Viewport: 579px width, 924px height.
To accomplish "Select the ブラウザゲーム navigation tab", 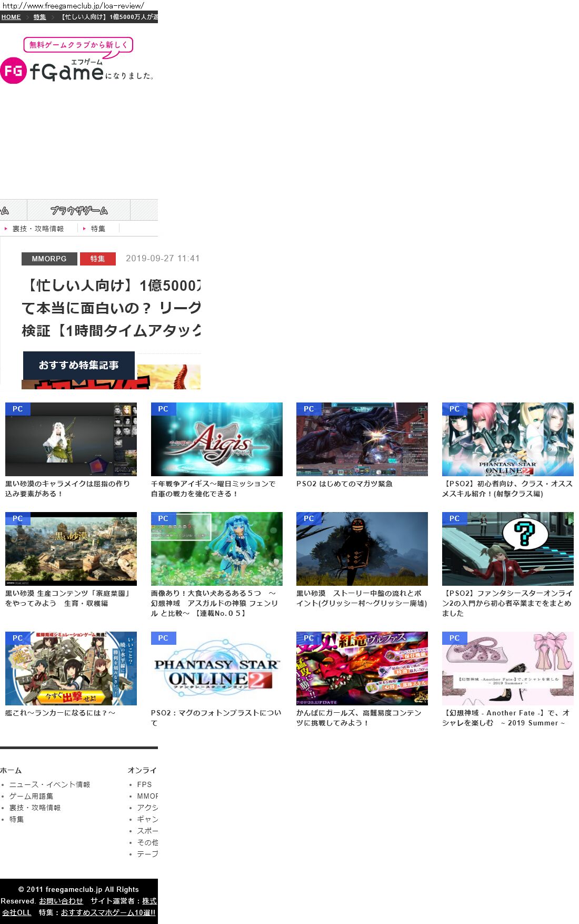I will coord(79,210).
